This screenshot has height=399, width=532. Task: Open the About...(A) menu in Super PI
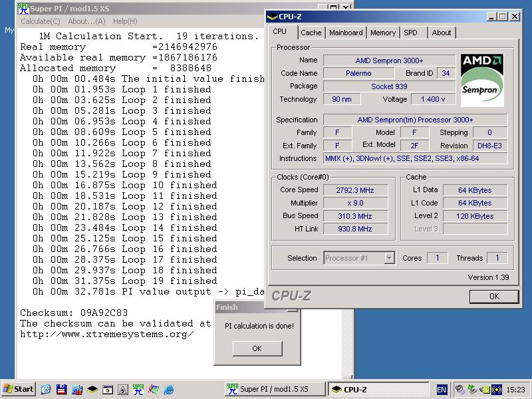[x=86, y=21]
